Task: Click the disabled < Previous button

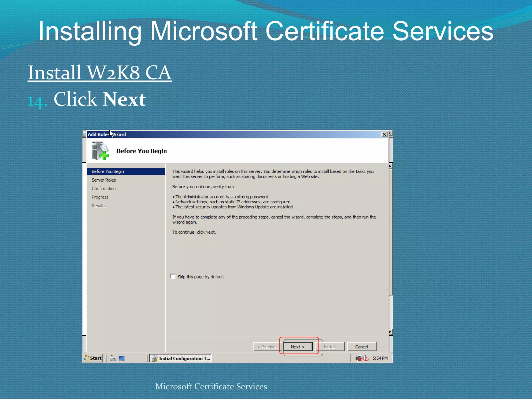Action: point(267,347)
